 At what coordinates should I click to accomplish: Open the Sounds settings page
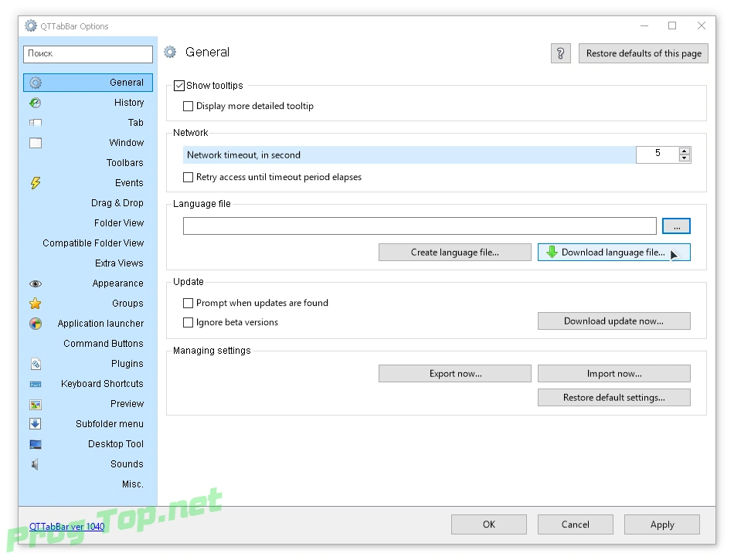[x=88, y=464]
